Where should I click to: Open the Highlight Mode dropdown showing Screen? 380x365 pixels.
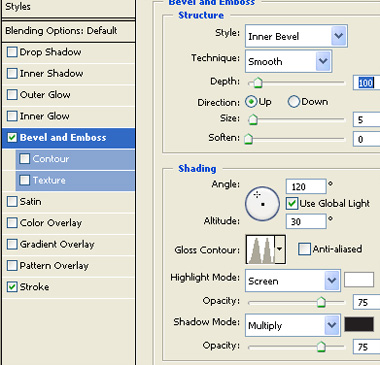293,281
